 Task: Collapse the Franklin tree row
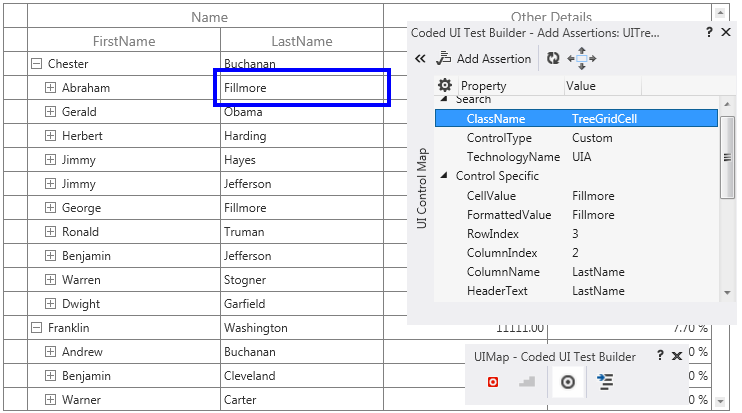pyautogui.click(x=36, y=328)
